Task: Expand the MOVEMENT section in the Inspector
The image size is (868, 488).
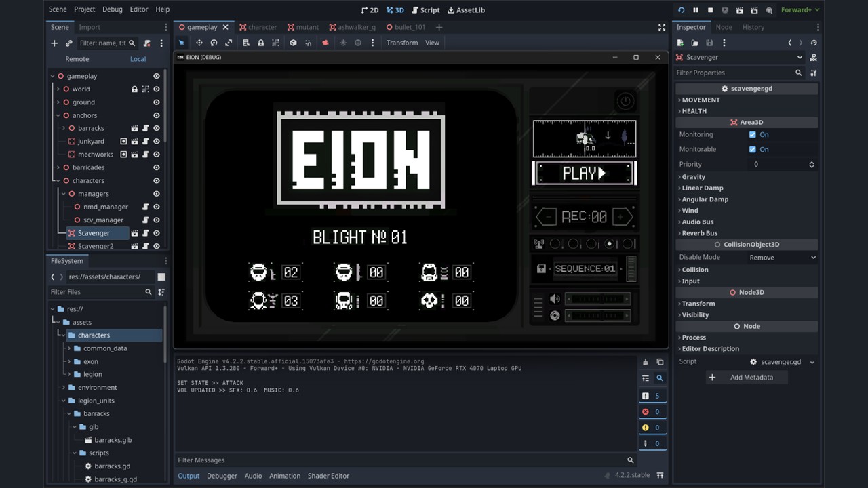Action: point(701,100)
